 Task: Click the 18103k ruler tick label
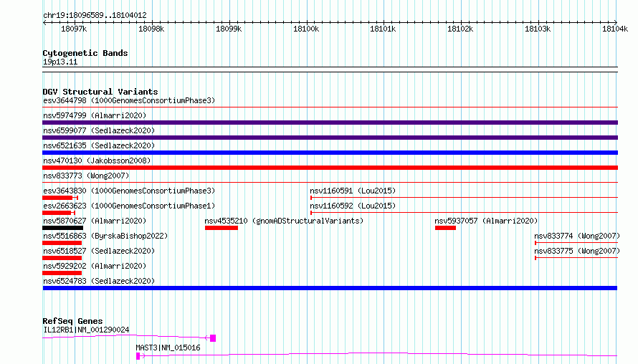tap(538, 29)
